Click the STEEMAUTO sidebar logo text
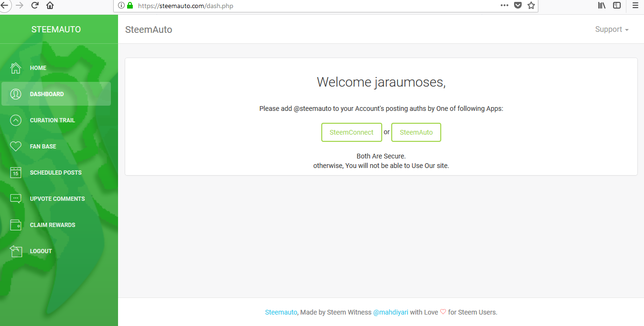 (56, 30)
